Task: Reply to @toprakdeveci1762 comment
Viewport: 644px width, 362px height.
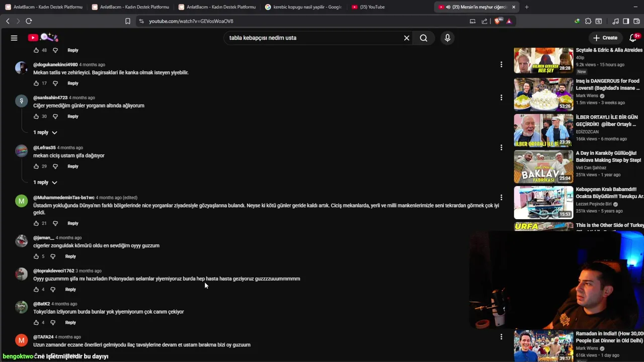Action: [x=70, y=290]
